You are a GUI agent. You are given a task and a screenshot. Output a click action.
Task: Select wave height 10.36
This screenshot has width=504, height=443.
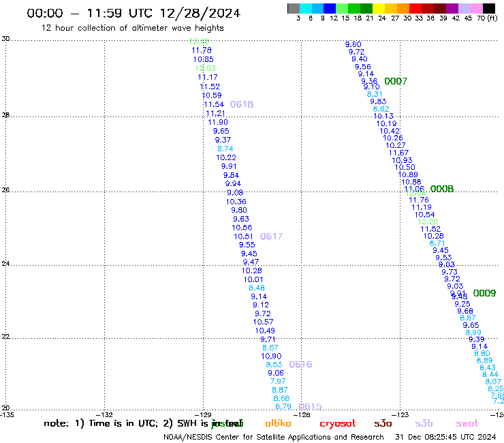tap(236, 202)
